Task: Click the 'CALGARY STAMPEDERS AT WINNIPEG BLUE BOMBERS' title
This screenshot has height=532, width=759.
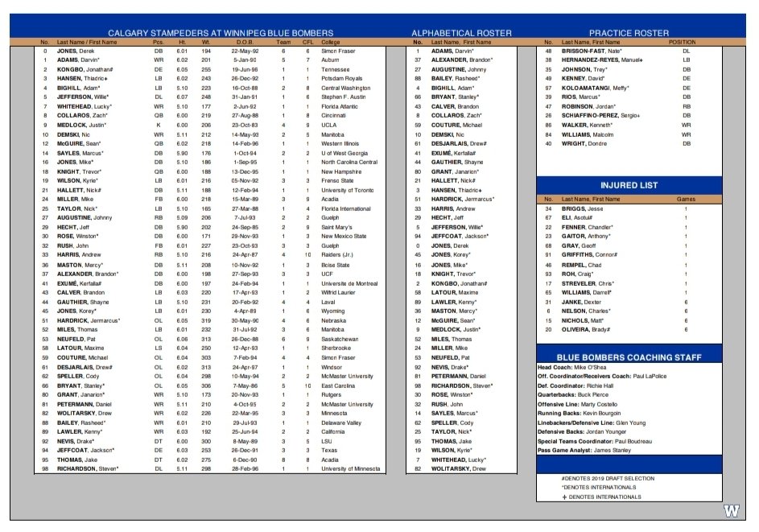Action: pyautogui.click(x=221, y=33)
